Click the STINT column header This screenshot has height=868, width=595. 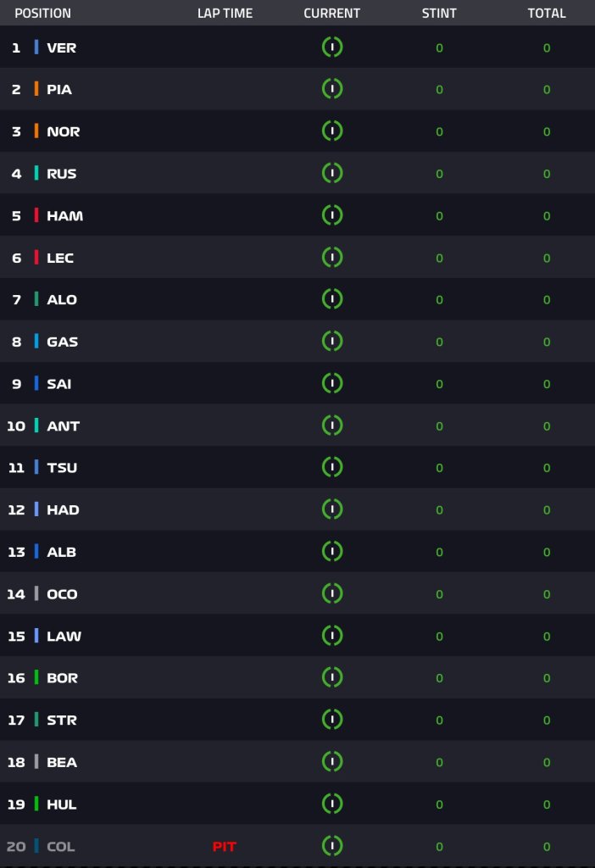(439, 14)
